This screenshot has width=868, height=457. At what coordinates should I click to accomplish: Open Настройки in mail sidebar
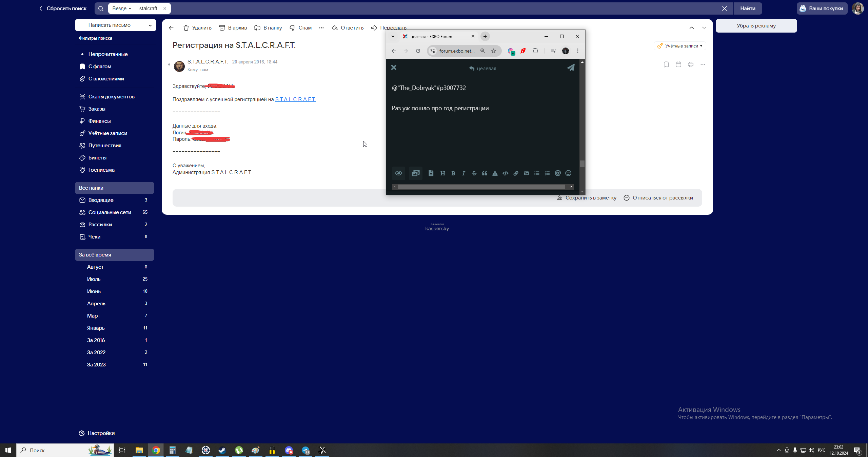(x=97, y=433)
